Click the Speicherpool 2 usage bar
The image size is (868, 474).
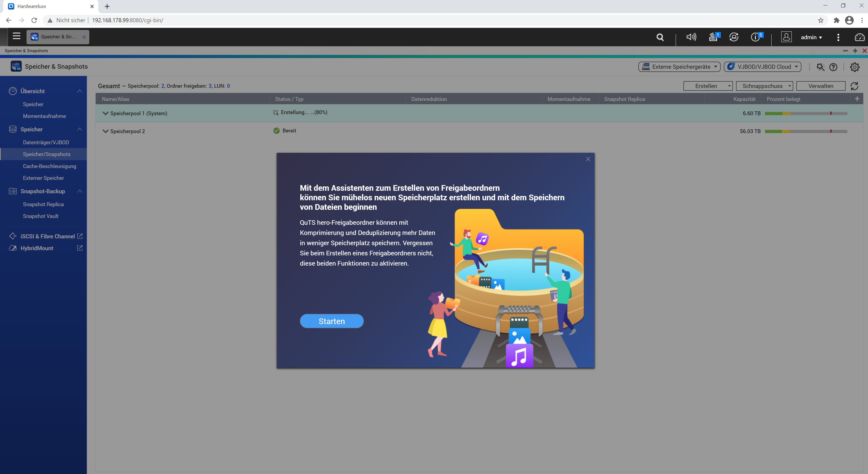click(x=806, y=131)
